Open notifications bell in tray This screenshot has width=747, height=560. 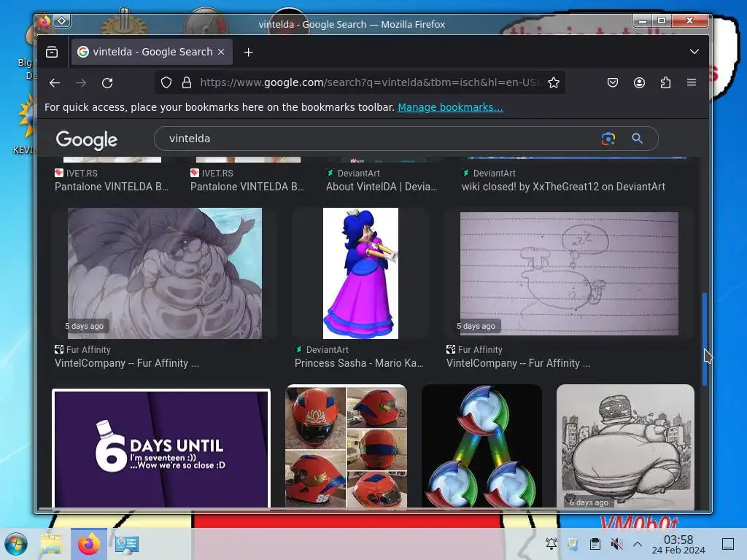click(551, 544)
